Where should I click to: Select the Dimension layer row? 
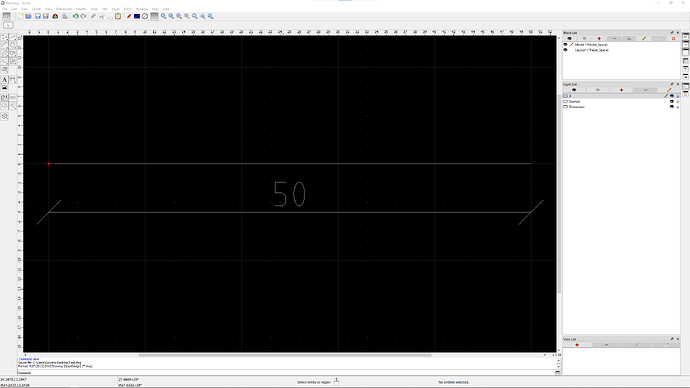tap(621, 107)
